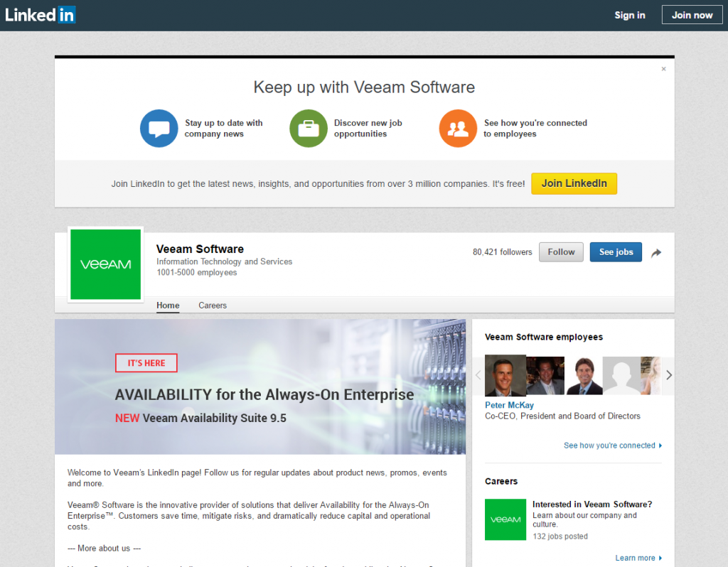Click the orange connected employees icon
Screen dimensions: 728x567
458,129
